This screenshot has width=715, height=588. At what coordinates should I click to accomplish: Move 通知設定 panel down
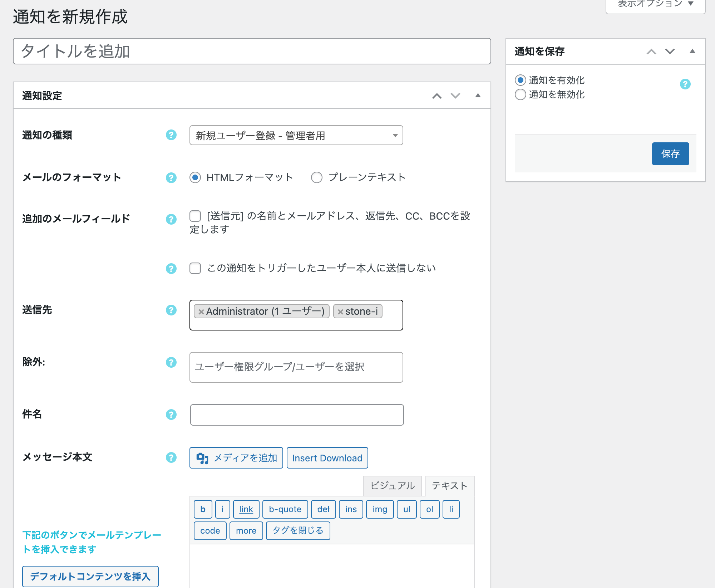coord(455,95)
